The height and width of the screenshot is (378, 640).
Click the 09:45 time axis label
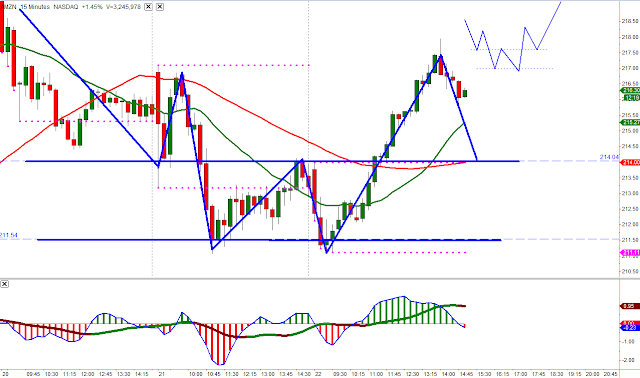pos(33,374)
